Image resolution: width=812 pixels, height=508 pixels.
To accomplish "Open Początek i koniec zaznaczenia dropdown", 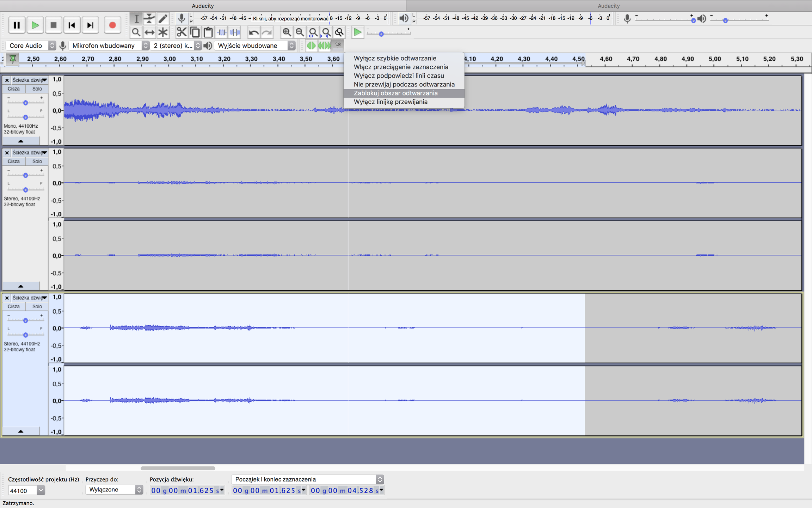I will tap(307, 479).
